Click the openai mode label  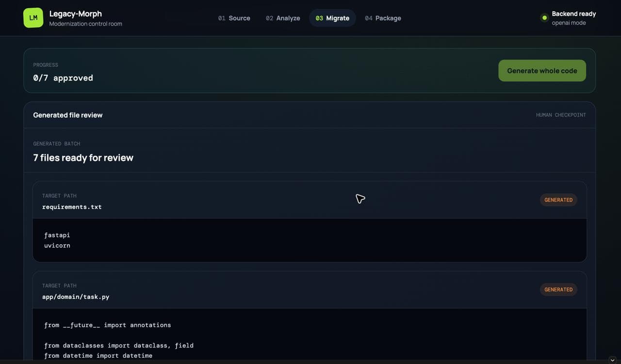[569, 23]
